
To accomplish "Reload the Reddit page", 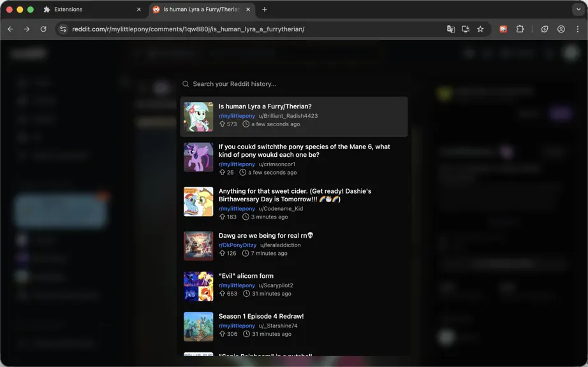I will coord(43,29).
